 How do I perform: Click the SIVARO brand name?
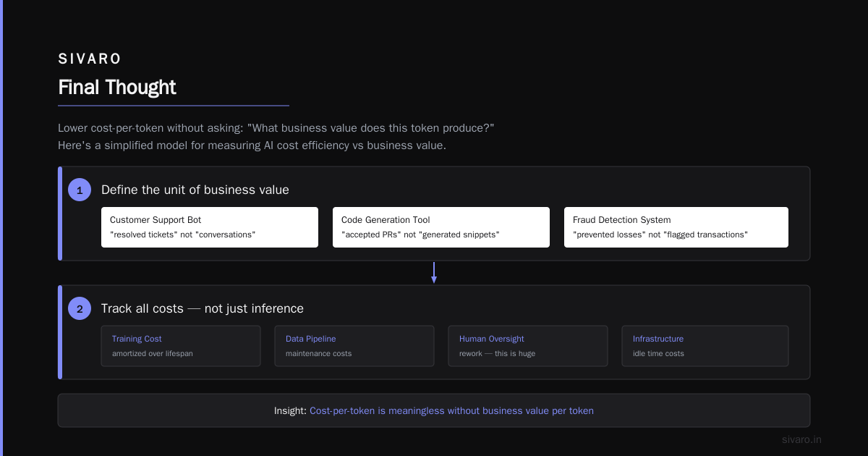[x=90, y=59]
